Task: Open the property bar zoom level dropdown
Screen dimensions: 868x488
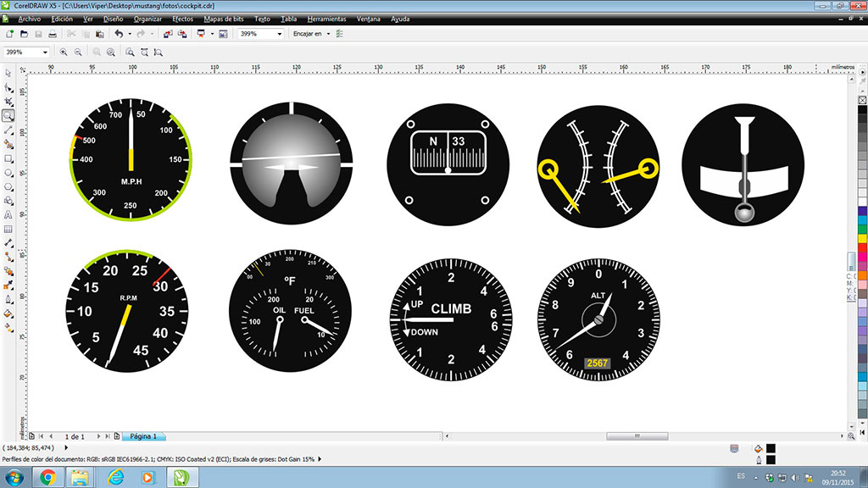Action: coord(45,52)
